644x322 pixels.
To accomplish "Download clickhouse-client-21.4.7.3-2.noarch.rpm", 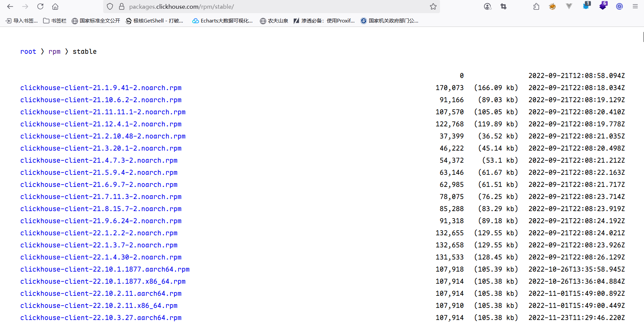I will point(99,160).
